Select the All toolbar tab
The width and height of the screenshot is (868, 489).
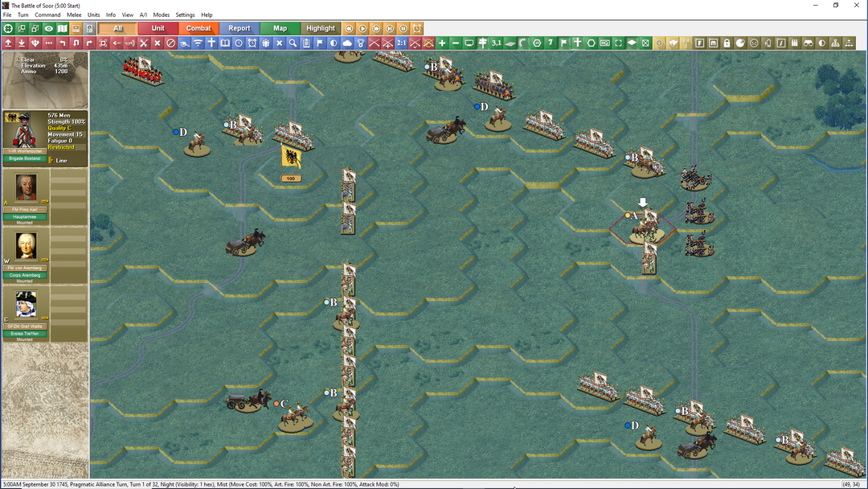(117, 28)
